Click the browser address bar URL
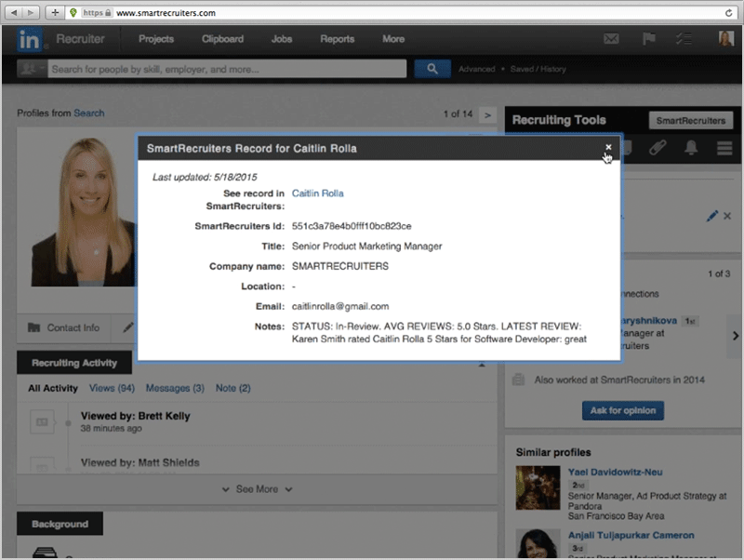This screenshot has height=560, width=744. [166, 13]
